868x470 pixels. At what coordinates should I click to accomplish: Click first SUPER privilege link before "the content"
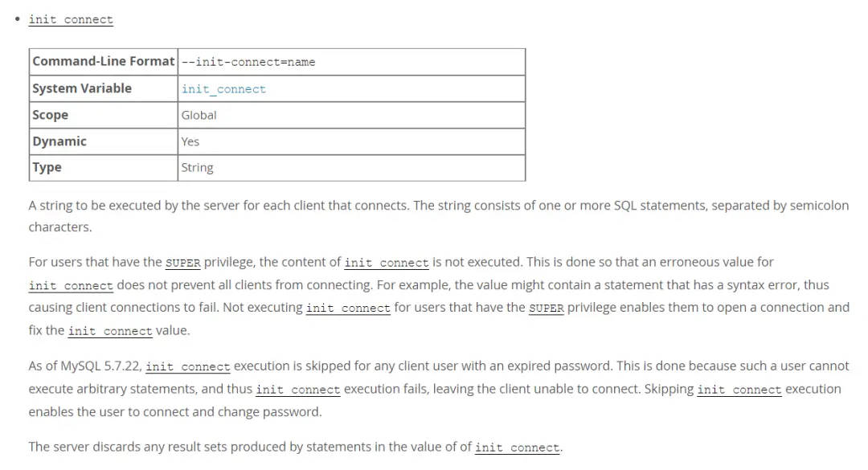[182, 263]
